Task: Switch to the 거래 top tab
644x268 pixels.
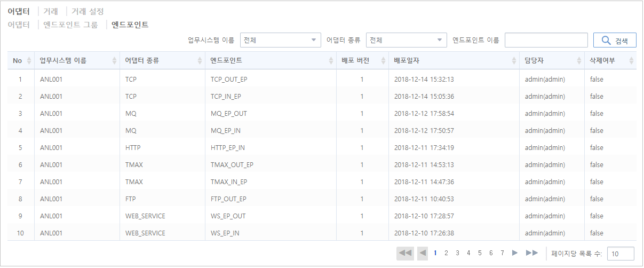Action: [x=51, y=11]
